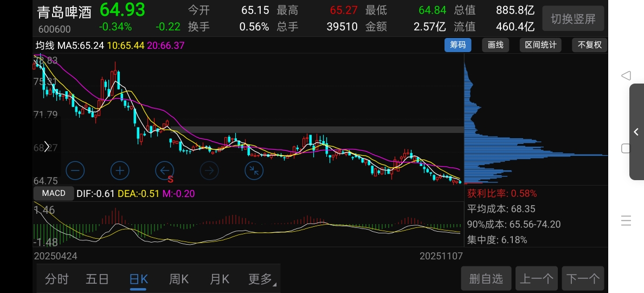Tap Android home square icon
Image resolution: width=644 pixels, height=293 pixels.
626,148
